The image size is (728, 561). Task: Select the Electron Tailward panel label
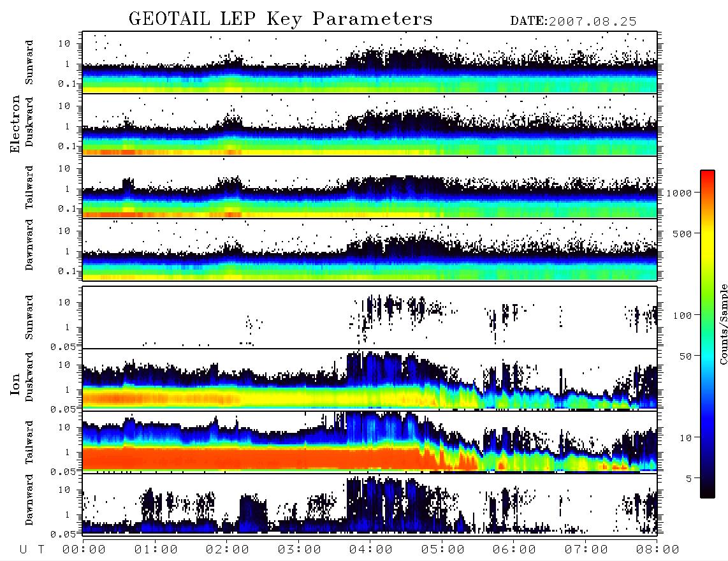(29, 187)
